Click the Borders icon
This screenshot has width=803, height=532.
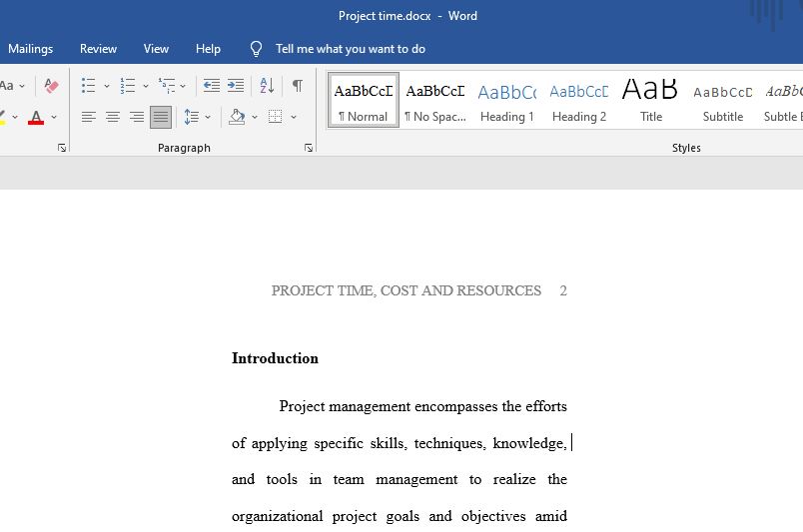click(275, 117)
